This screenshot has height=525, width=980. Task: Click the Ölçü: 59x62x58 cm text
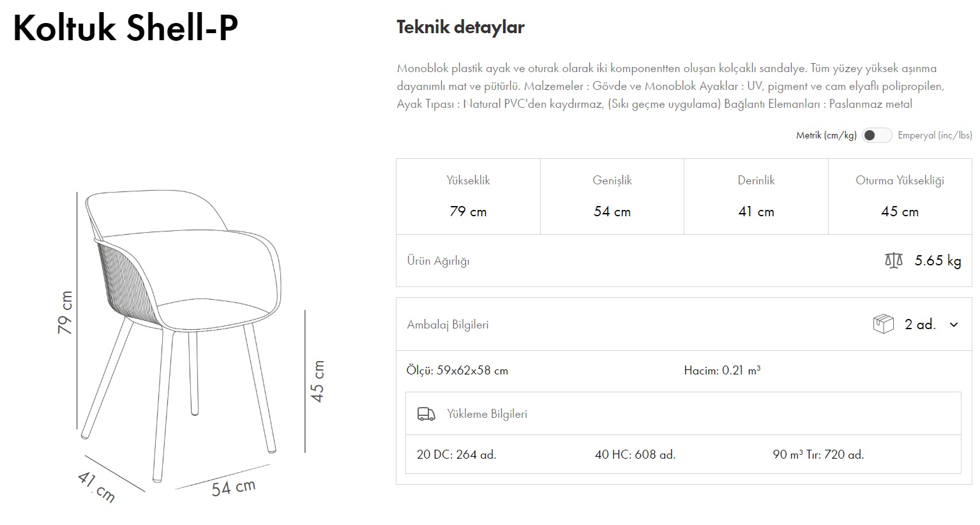point(457,371)
